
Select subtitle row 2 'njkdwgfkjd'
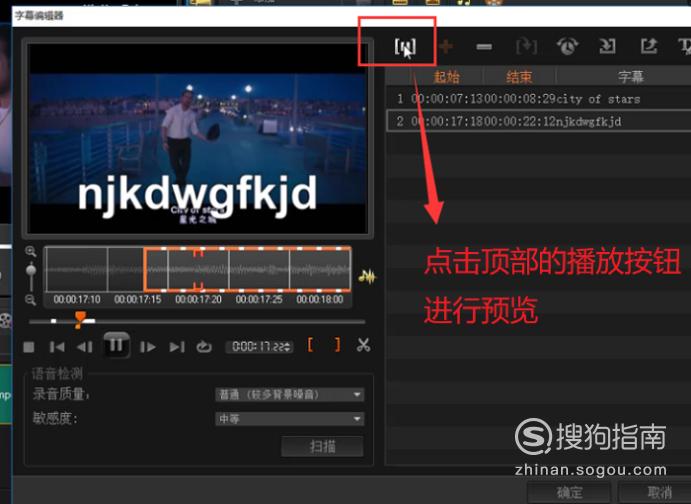coord(539,121)
